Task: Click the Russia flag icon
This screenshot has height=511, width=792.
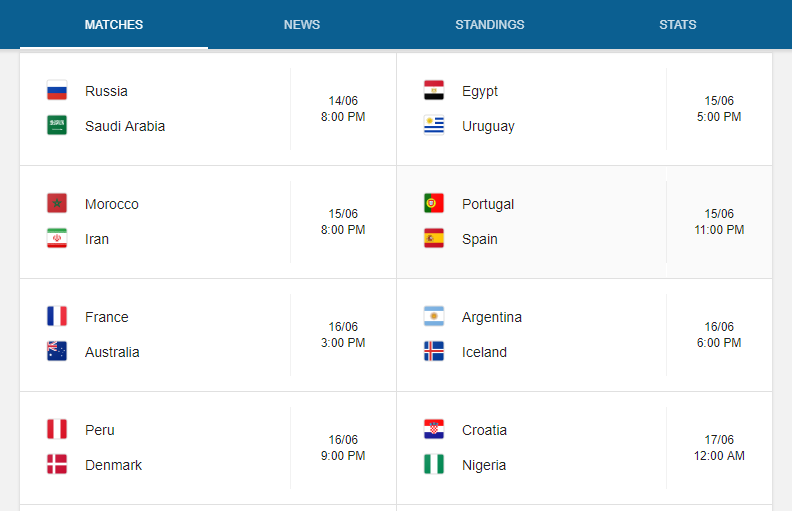Action: click(57, 91)
